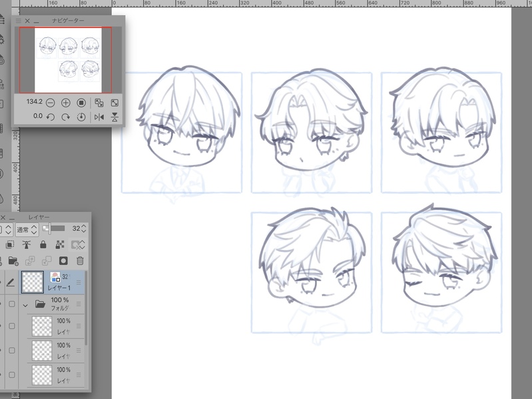Click the ナビゲーター panel title
532x399 pixels.
[x=68, y=21]
